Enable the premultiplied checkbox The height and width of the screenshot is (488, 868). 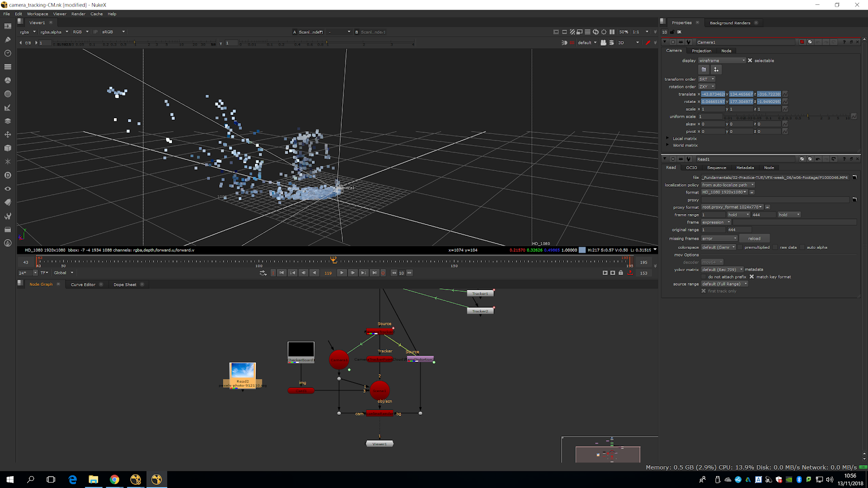pos(740,247)
